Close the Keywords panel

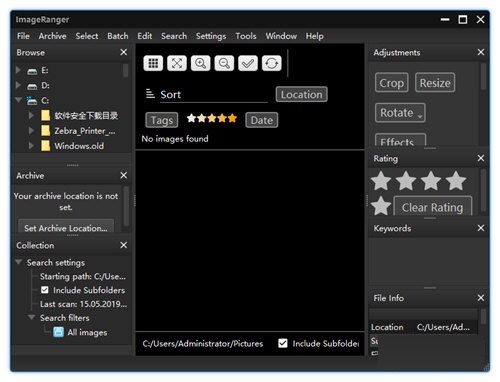pyautogui.click(x=481, y=228)
